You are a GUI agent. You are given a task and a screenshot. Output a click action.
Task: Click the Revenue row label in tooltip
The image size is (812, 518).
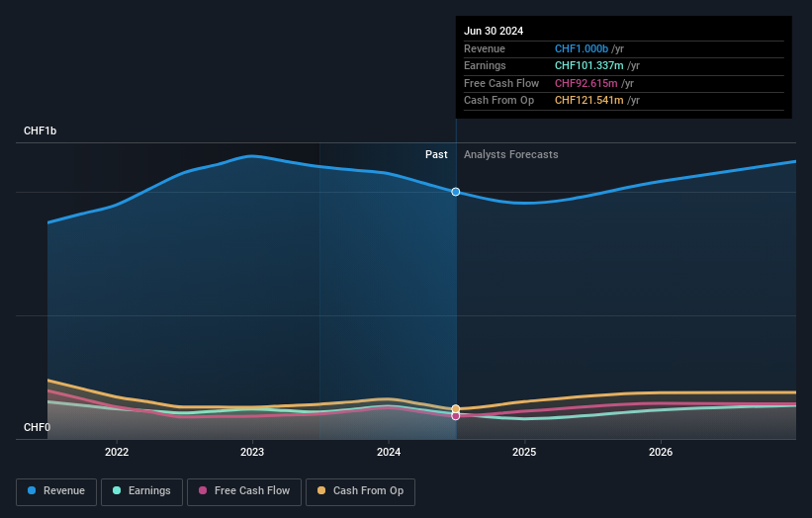coord(485,48)
